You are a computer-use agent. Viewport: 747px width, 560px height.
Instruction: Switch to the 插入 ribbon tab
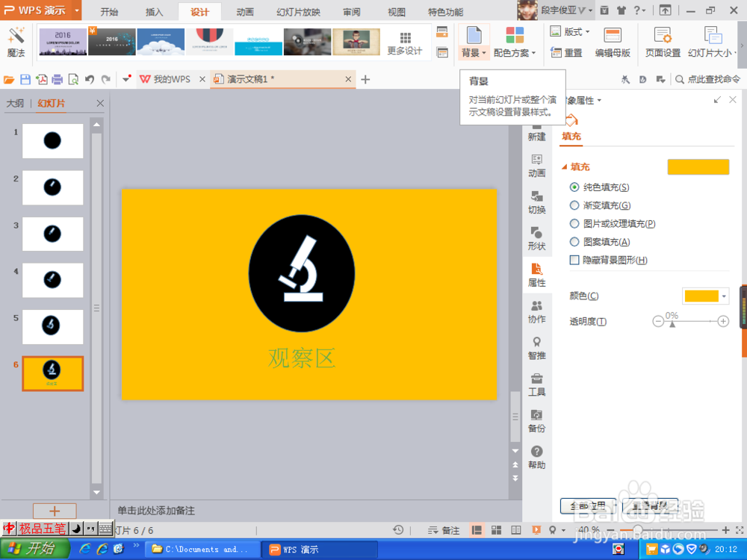(x=154, y=12)
